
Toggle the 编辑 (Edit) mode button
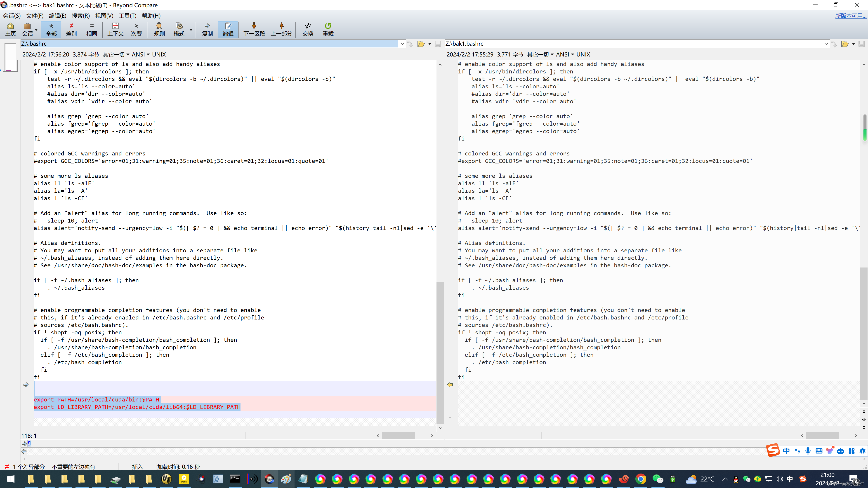click(x=228, y=29)
